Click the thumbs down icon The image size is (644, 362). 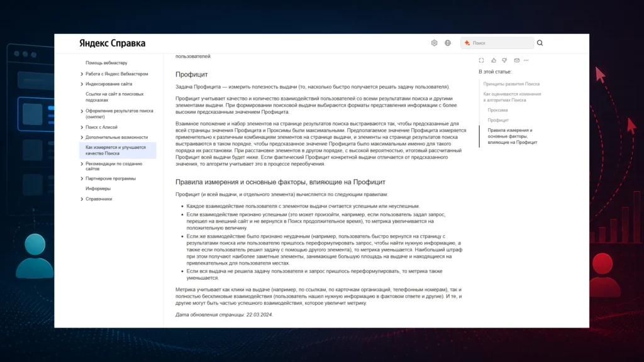(x=505, y=60)
